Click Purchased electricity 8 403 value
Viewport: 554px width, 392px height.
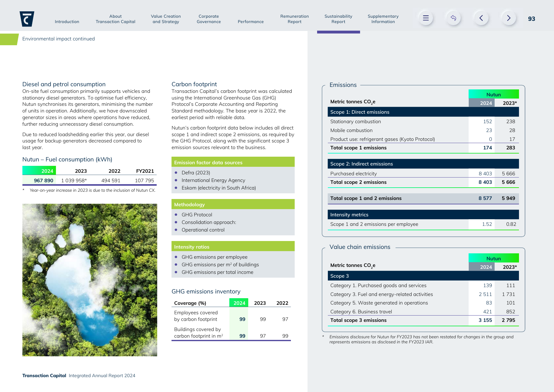485,174
